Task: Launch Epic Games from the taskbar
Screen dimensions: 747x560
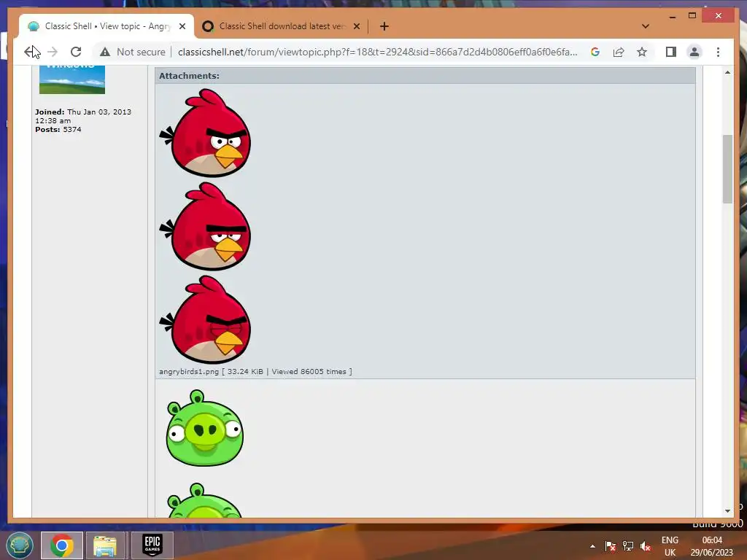Action: (x=152, y=545)
